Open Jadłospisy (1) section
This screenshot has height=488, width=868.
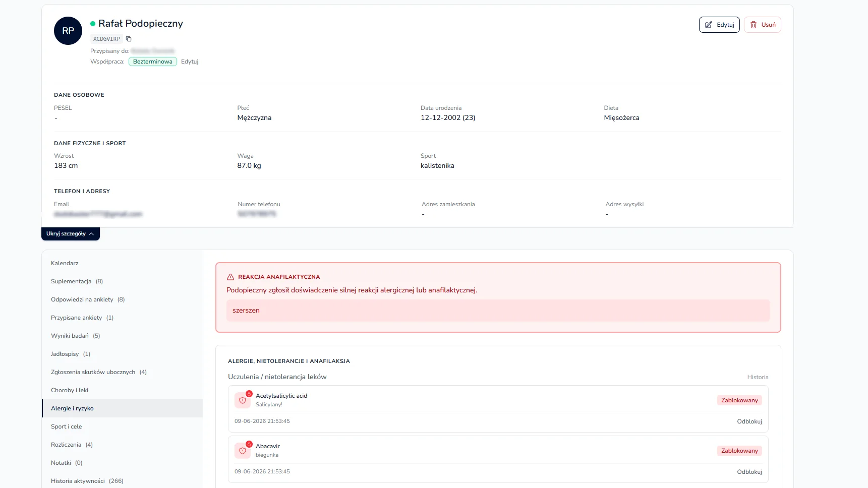(123, 354)
